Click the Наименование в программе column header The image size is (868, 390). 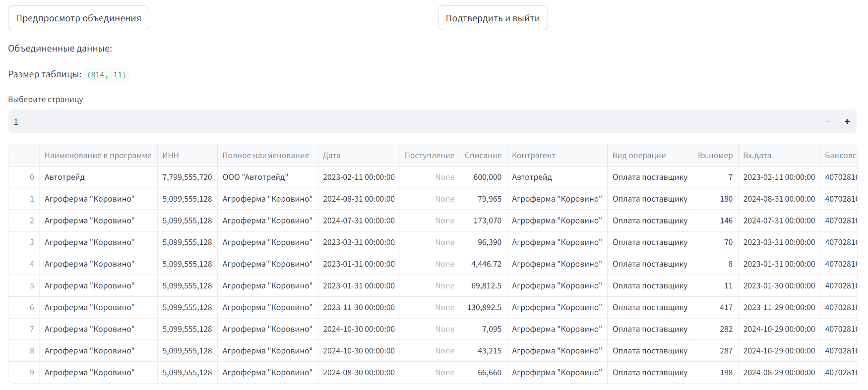[x=98, y=155]
